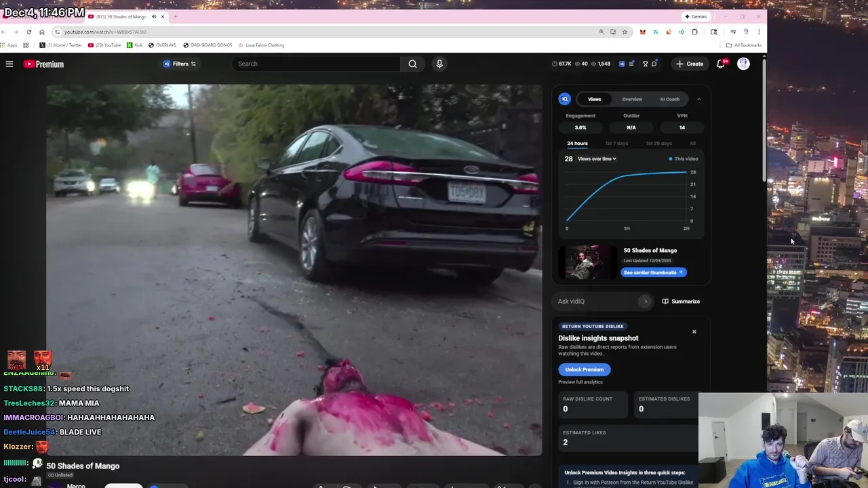Click the 50 Shades of Mango title
The height and width of the screenshot is (488, 868).
(83, 466)
